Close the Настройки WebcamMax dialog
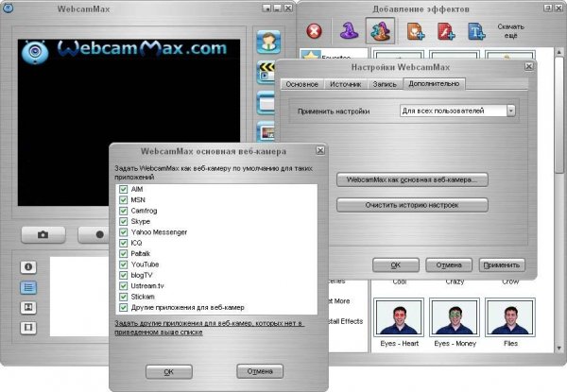Screen dimensions: 567x392 click(x=528, y=66)
